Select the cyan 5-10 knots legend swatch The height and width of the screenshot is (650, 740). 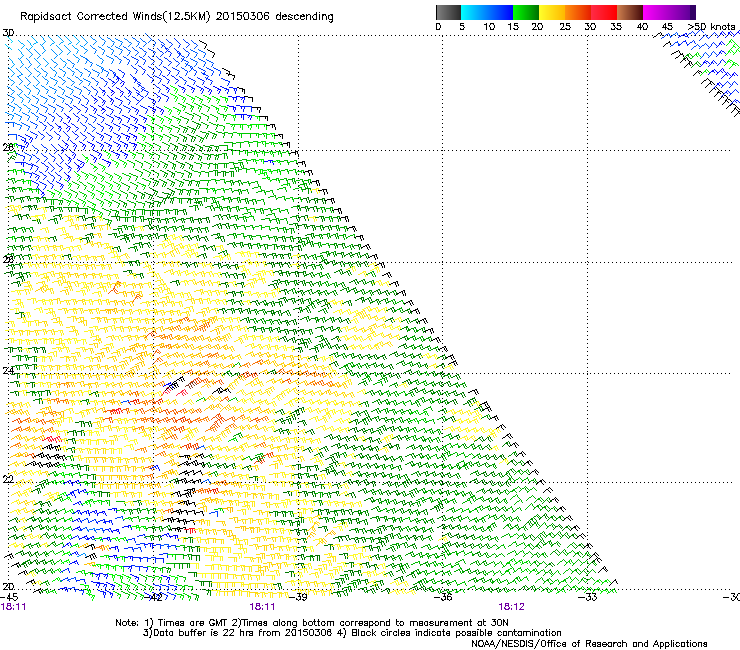click(474, 12)
